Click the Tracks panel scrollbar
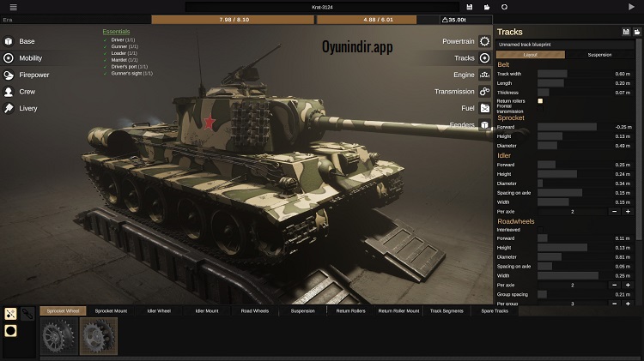 [639, 140]
